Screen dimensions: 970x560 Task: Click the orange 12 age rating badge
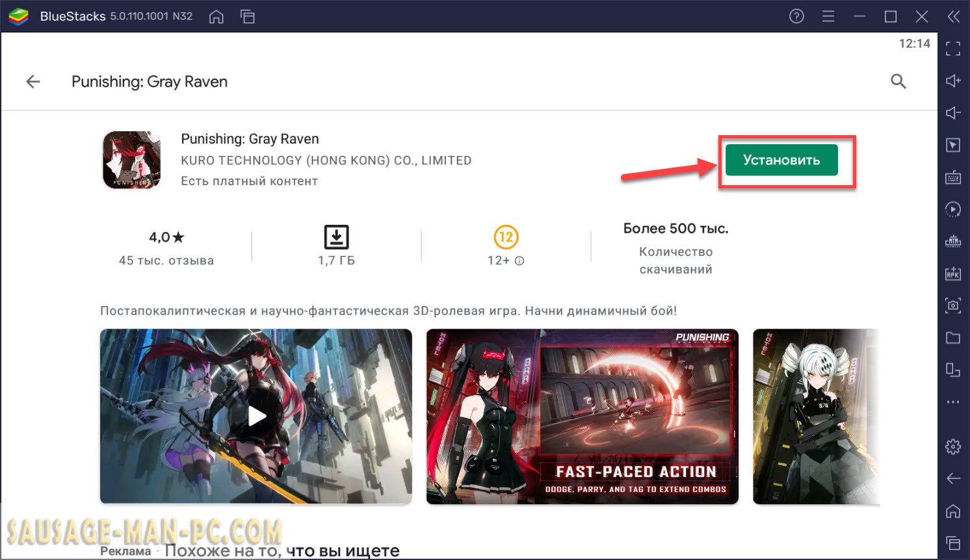click(x=506, y=237)
